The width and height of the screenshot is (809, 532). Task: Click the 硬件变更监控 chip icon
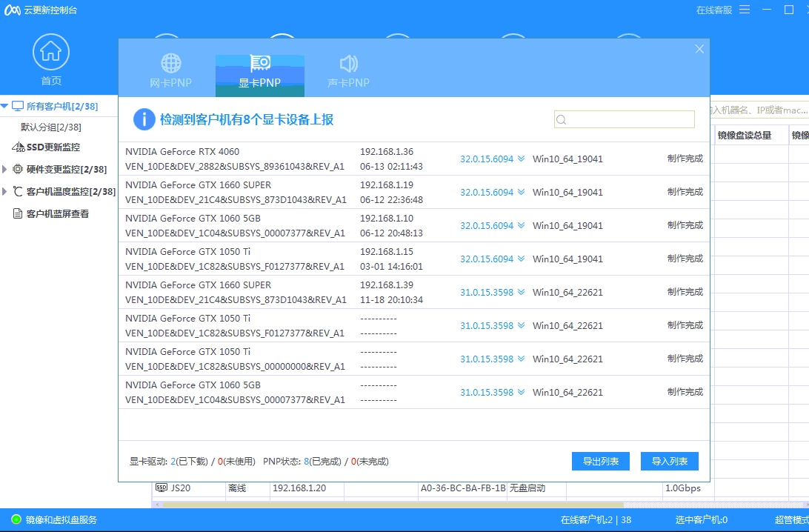pos(18,169)
